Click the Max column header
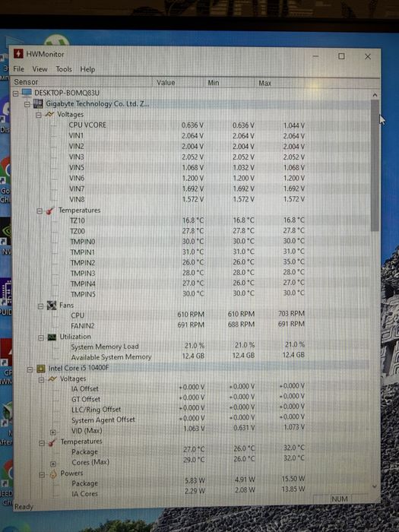This screenshot has height=532, width=399. (280, 83)
